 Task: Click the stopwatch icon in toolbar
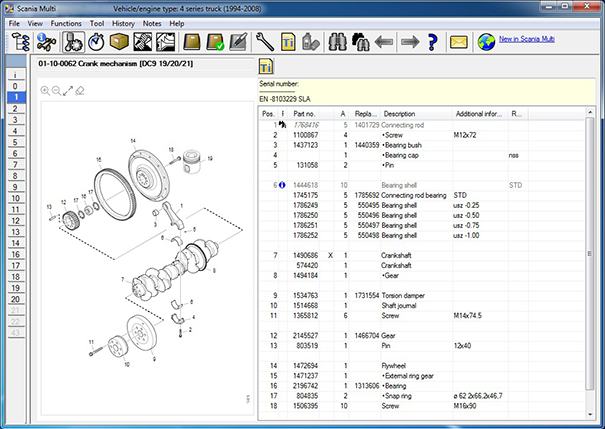point(98,42)
